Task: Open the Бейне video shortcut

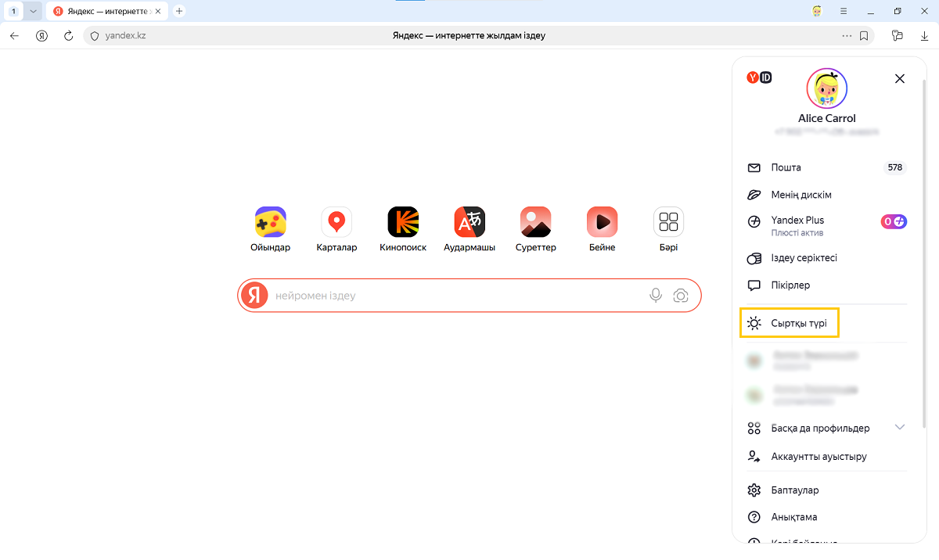Action: pos(603,229)
